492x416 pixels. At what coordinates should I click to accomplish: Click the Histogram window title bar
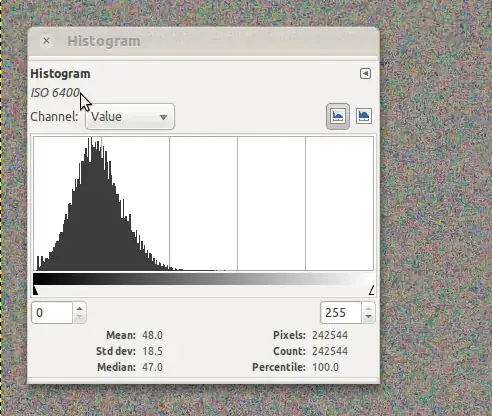[203, 41]
